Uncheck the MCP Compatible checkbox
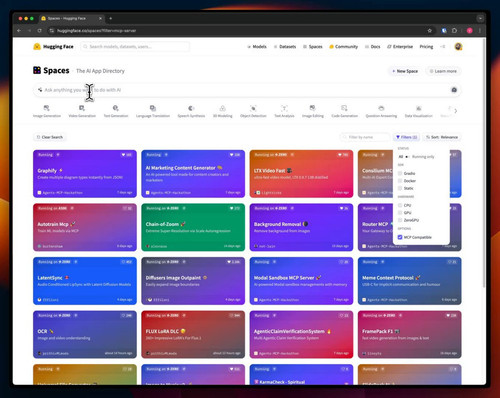500x398 pixels. [400, 237]
